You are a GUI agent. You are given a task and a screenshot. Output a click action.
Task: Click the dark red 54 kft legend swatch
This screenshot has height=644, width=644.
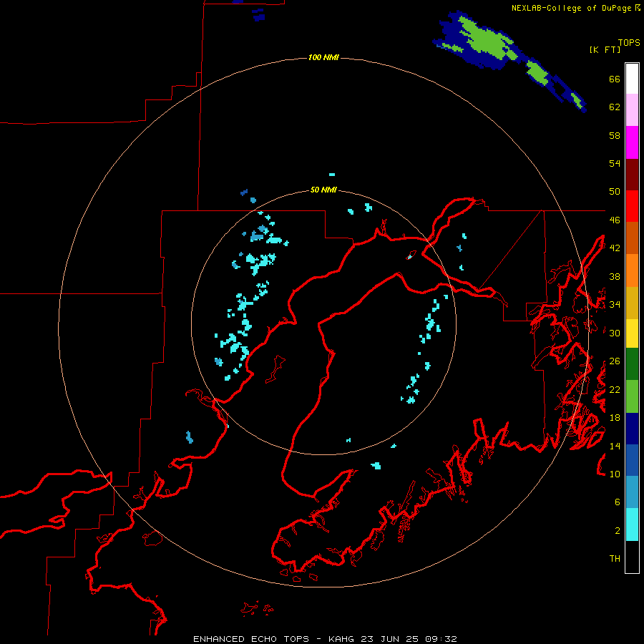(632, 175)
